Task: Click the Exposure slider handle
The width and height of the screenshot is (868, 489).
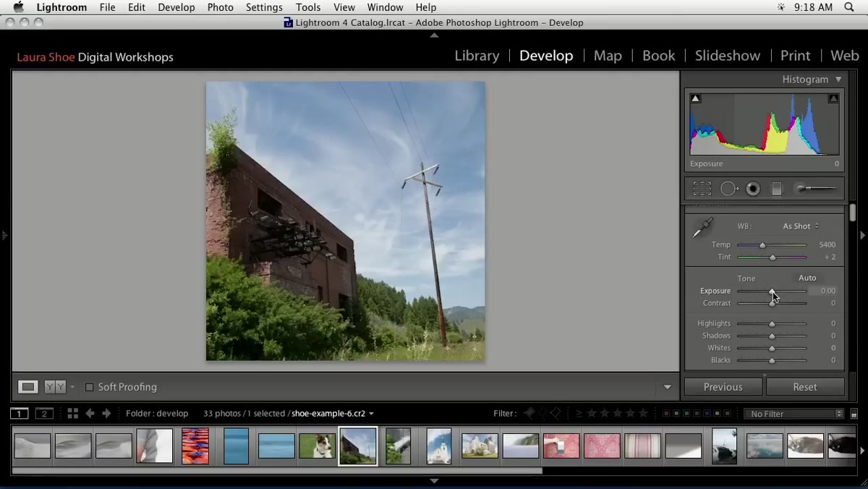Action: click(772, 291)
